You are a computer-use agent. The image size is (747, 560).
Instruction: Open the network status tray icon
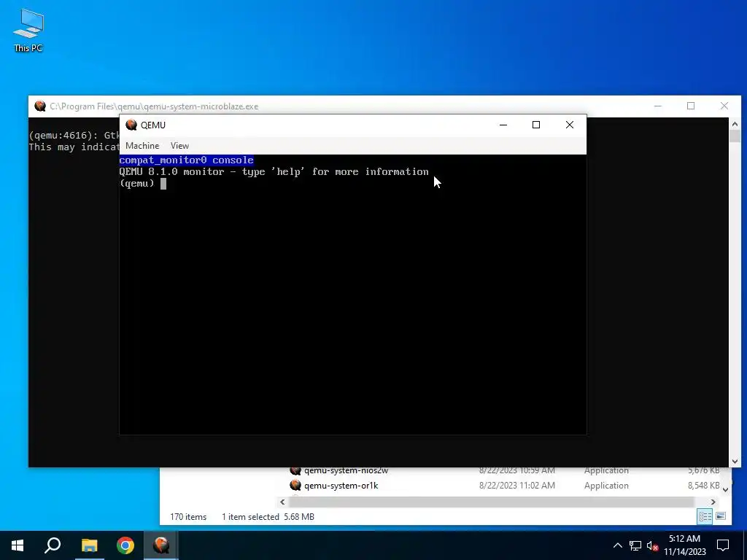635,545
